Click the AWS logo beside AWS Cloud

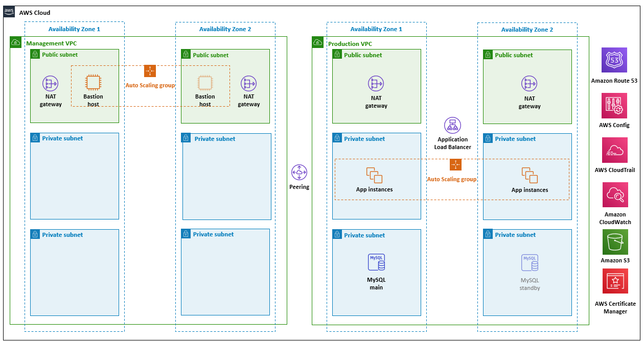pos(10,12)
